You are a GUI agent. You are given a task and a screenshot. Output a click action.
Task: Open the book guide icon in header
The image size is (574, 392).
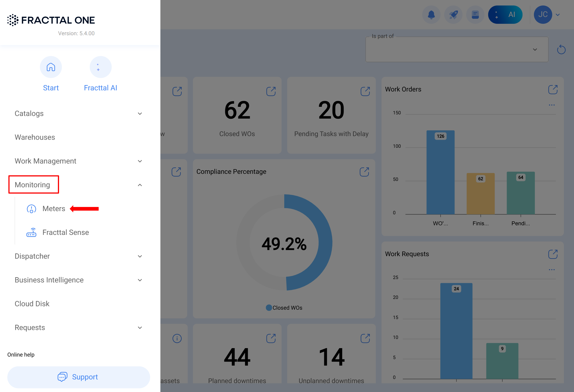[475, 15]
